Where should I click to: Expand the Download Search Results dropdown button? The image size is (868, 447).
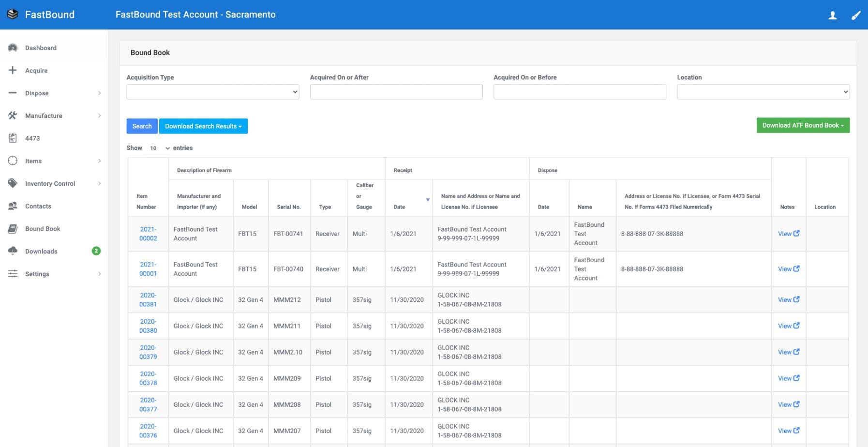(x=203, y=126)
